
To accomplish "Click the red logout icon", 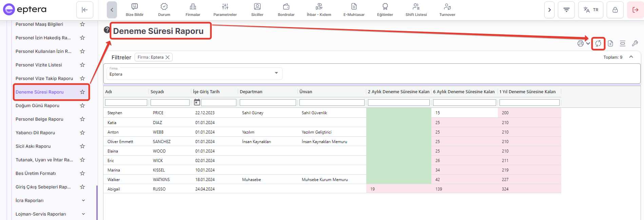I will [x=635, y=10].
